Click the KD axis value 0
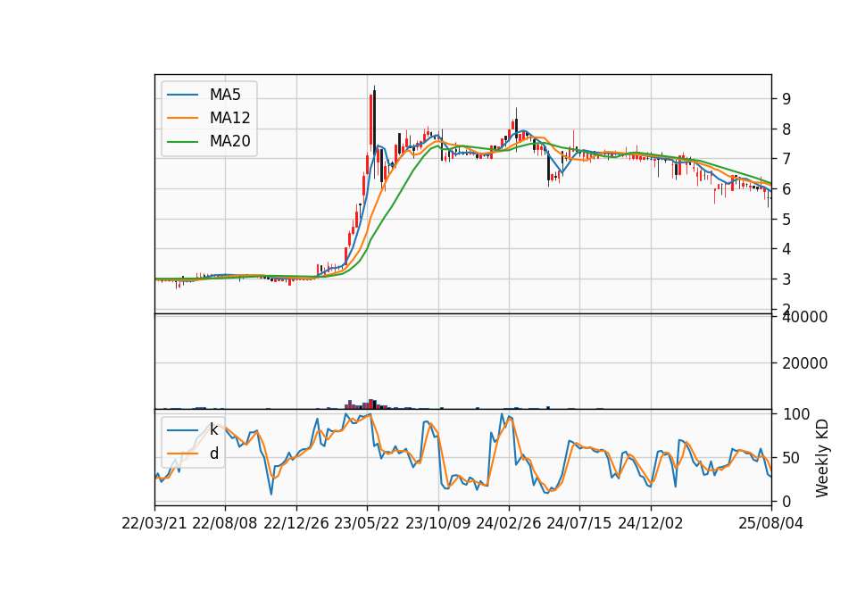Viewport: 857px width, 616px height. click(786, 501)
